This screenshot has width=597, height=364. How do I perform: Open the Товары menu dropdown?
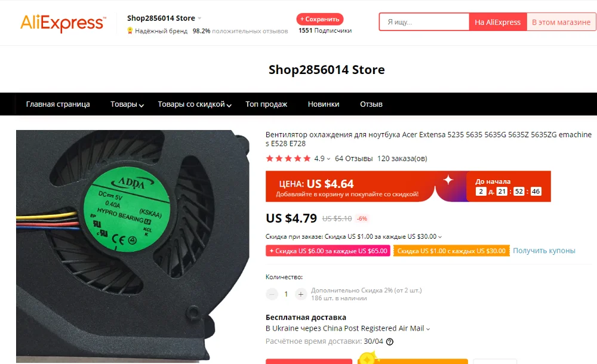coord(127,104)
